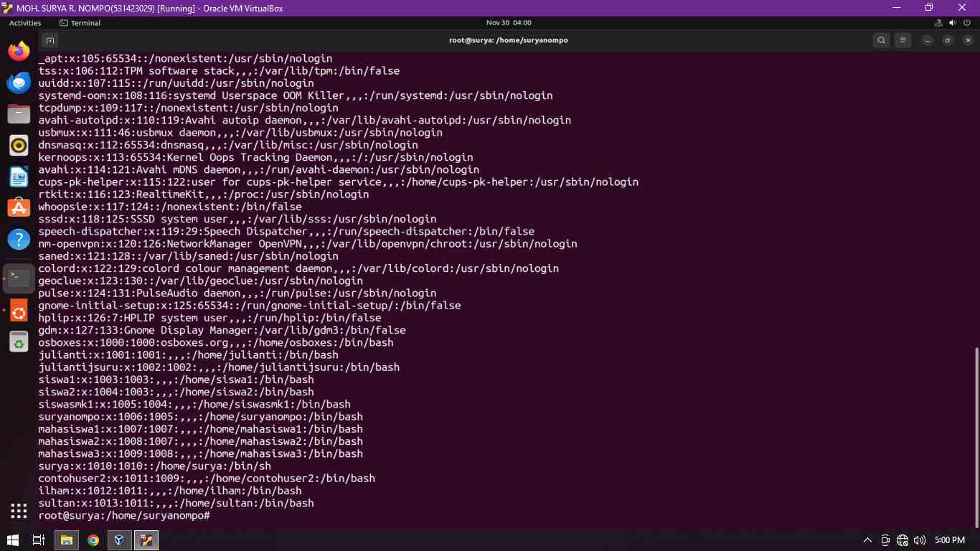The image size is (980, 551).
Task: Open Firefox from the Ubuntu dock
Action: click(19, 51)
